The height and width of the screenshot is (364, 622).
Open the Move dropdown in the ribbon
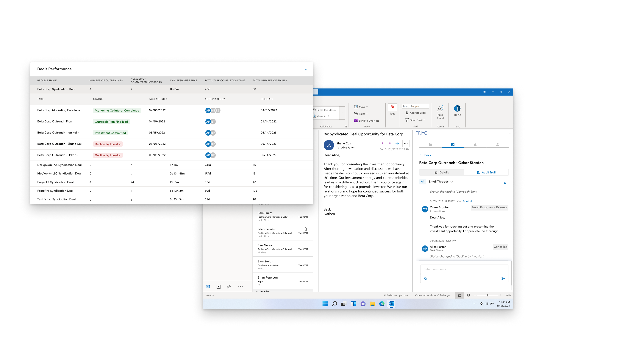coord(361,107)
